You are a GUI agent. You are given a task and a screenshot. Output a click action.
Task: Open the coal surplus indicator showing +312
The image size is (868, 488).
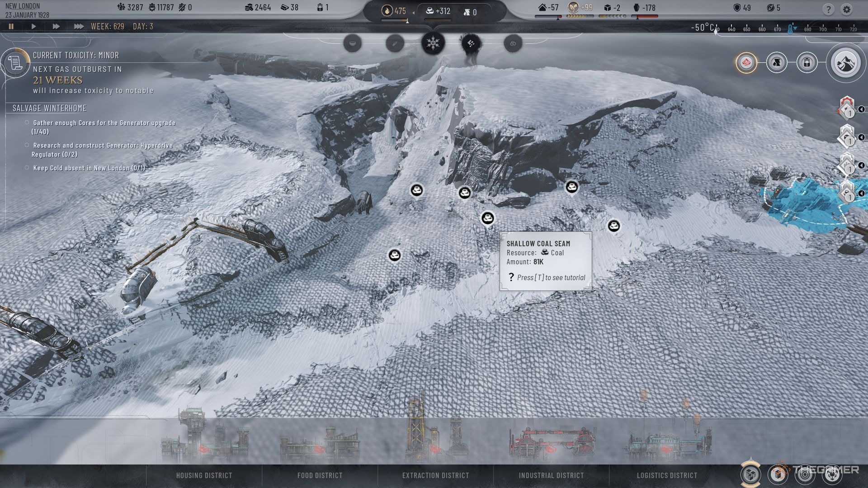pos(438,11)
